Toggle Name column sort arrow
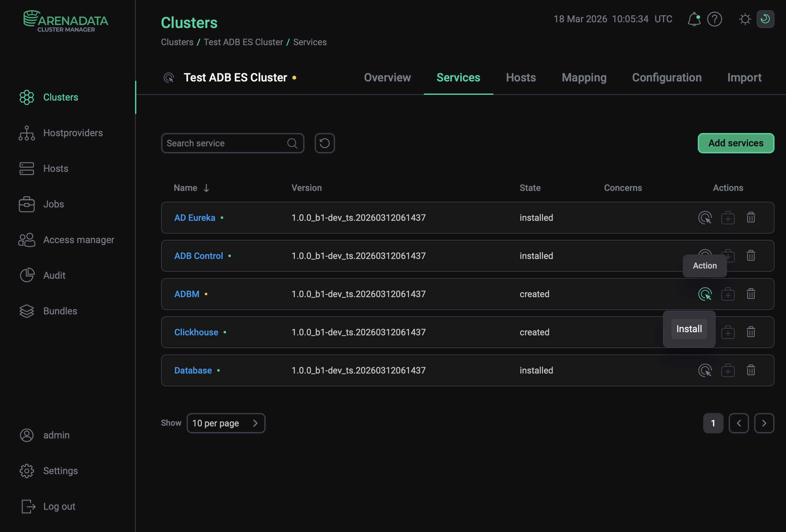786x532 pixels. tap(206, 188)
